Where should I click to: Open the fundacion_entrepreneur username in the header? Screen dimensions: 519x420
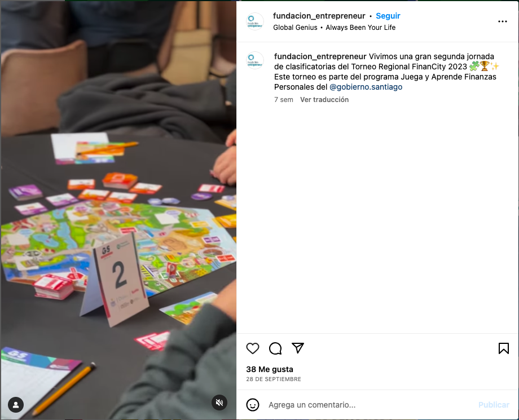tap(319, 16)
